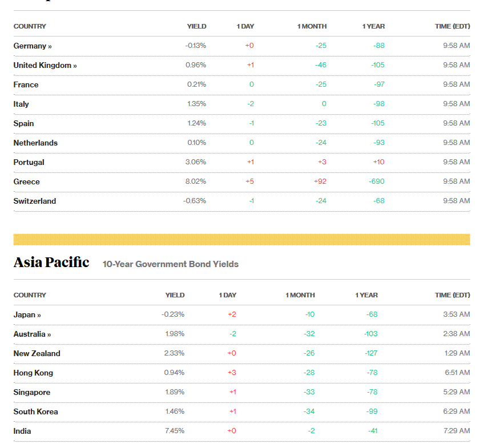Open the Japan bond yields link
The width and height of the screenshot is (488, 448).
click(x=27, y=314)
